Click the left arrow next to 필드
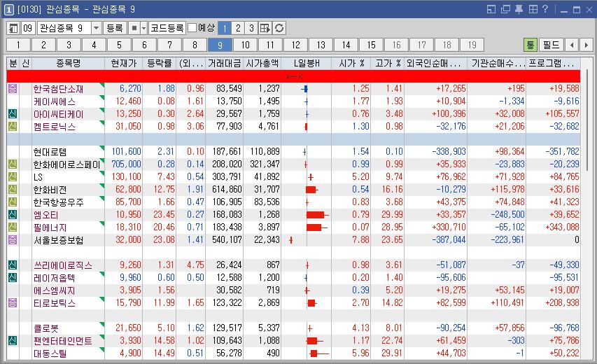This screenshot has width=597, height=364. click(x=572, y=45)
